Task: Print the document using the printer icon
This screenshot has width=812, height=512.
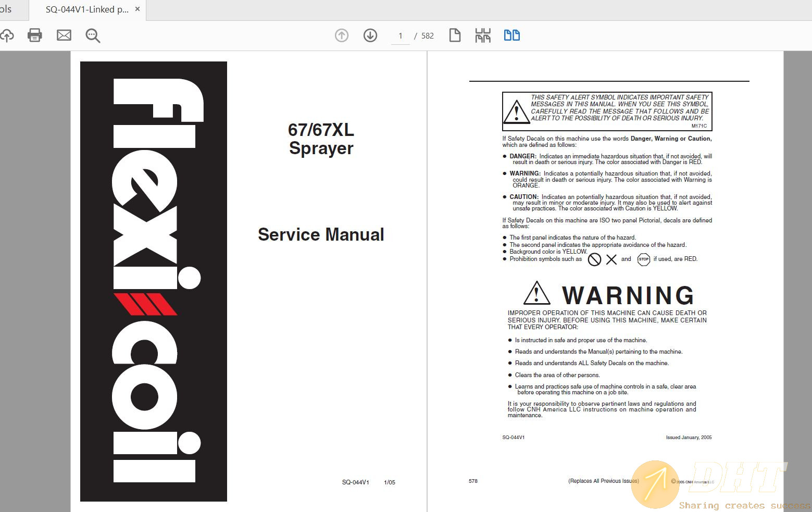Action: pos(35,35)
